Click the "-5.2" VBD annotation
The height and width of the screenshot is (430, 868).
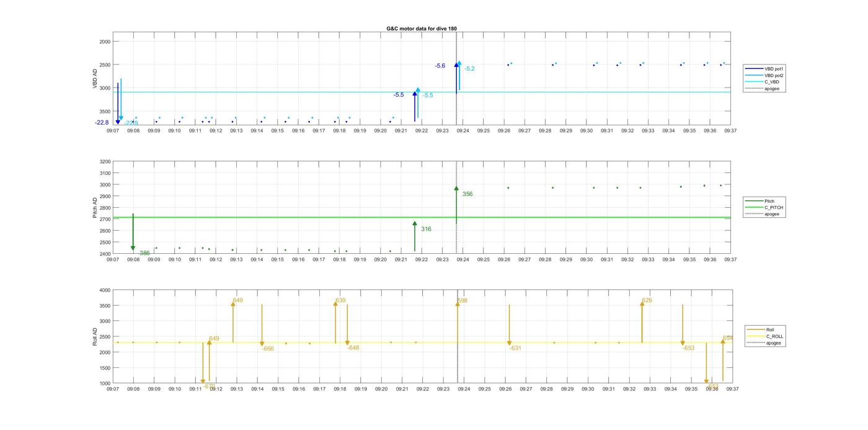pyautogui.click(x=469, y=69)
